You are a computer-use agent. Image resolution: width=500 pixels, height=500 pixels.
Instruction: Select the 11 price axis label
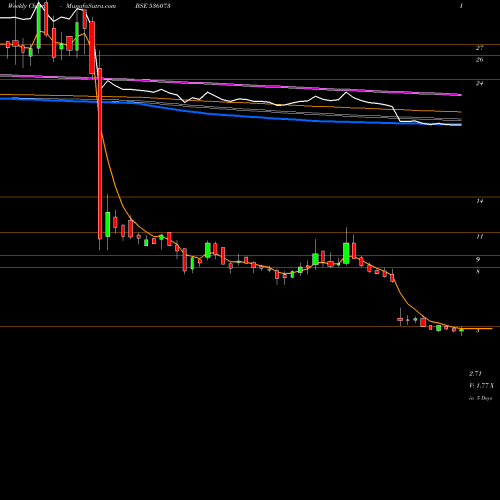tap(479, 237)
